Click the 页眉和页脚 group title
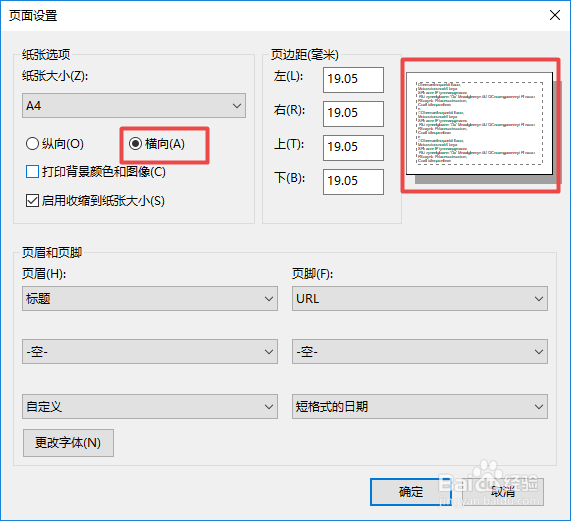The image size is (571, 521). pos(52,252)
